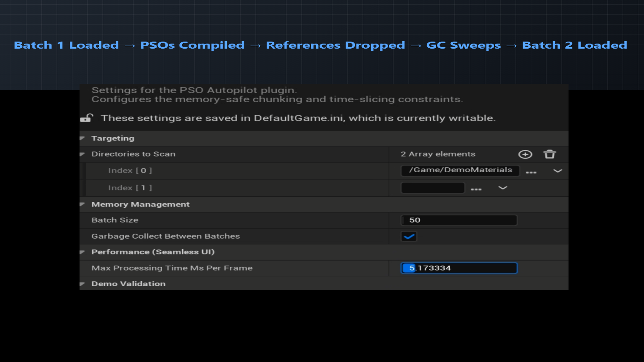Collapse the Memory Management section
The width and height of the screenshot is (644, 362).
tap(82, 204)
